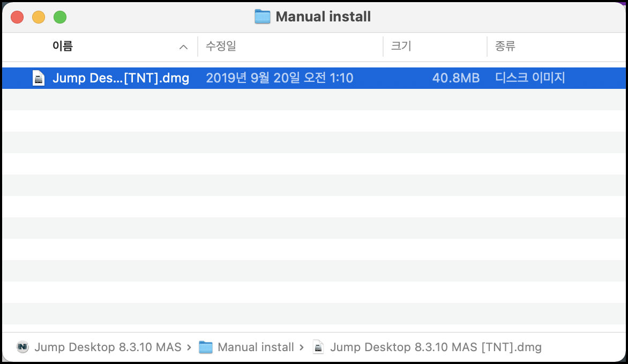Close the Manual install window with red button
The image size is (628, 364).
tap(17, 17)
